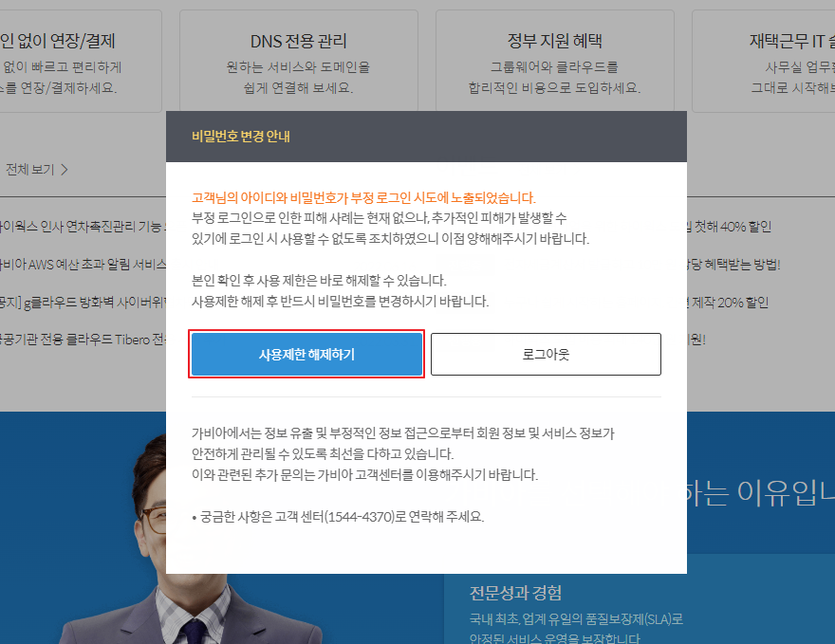Click the orange 부정 로그인 시도에 노출 warning line
835x644 pixels.
coord(363,198)
